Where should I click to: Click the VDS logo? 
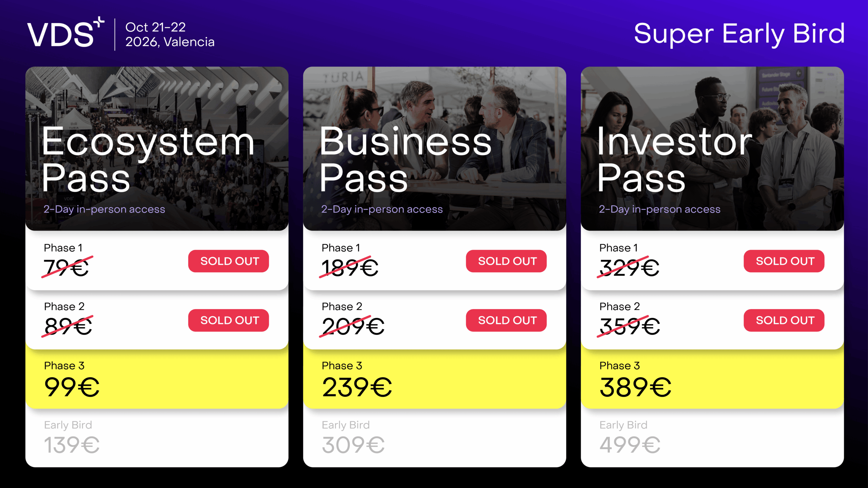64,34
